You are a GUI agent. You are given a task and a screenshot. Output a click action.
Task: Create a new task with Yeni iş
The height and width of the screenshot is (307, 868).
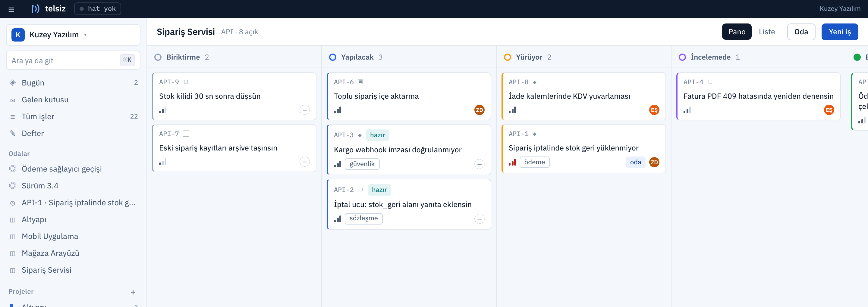click(x=839, y=32)
